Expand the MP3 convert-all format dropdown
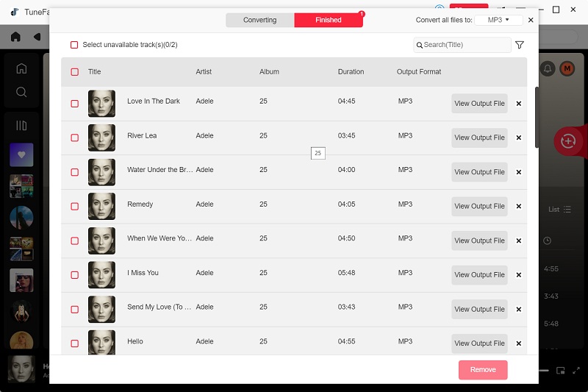 pyautogui.click(x=498, y=20)
